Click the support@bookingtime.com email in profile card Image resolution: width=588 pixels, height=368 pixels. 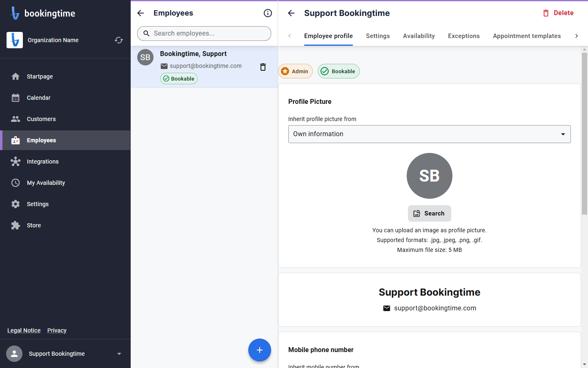pos(435,308)
